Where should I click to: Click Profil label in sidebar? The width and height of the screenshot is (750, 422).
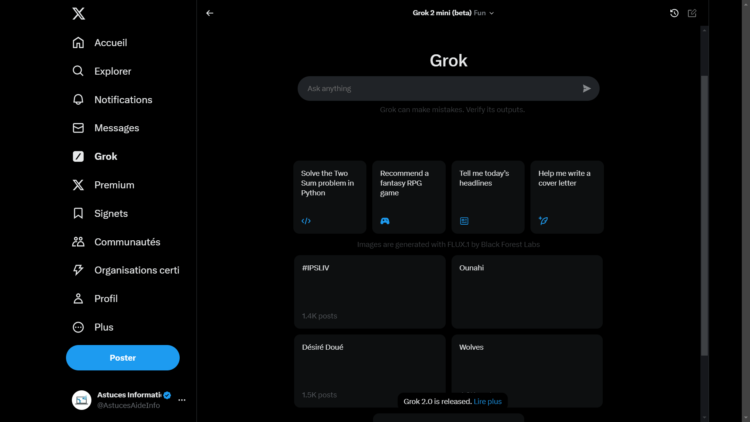106,299
